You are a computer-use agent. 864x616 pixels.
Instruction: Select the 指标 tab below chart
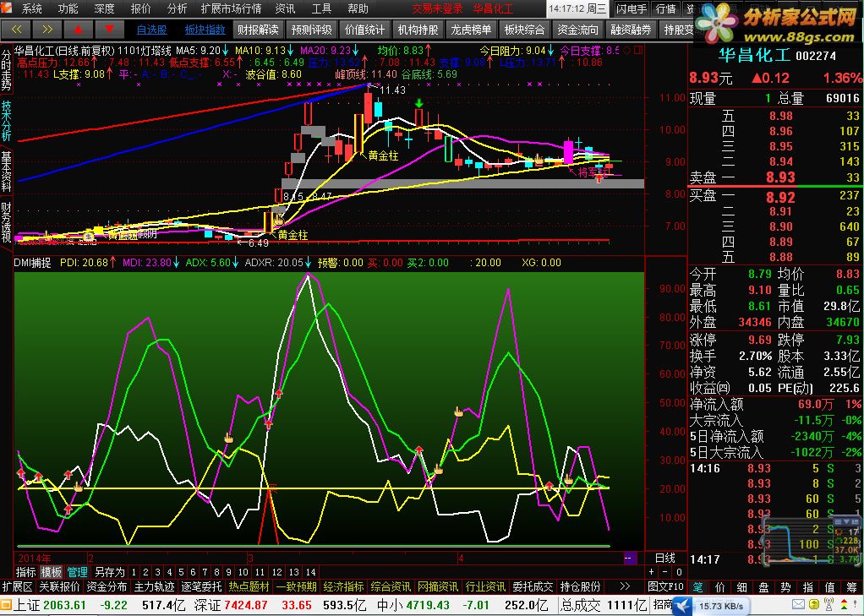coord(25,572)
